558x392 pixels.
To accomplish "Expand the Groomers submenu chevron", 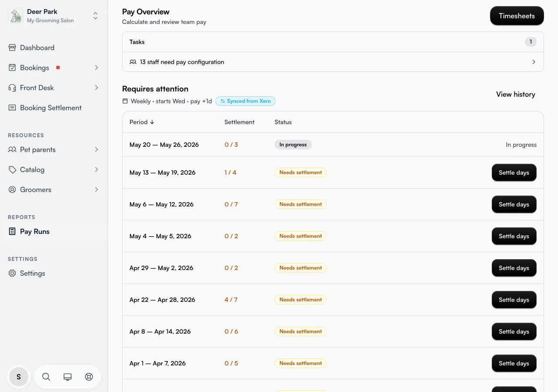I will point(96,190).
